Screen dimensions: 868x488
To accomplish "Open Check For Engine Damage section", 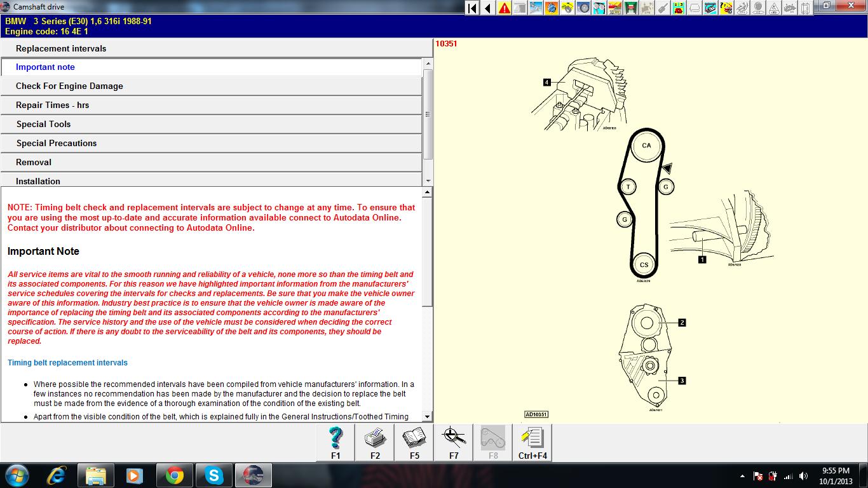I will point(211,86).
